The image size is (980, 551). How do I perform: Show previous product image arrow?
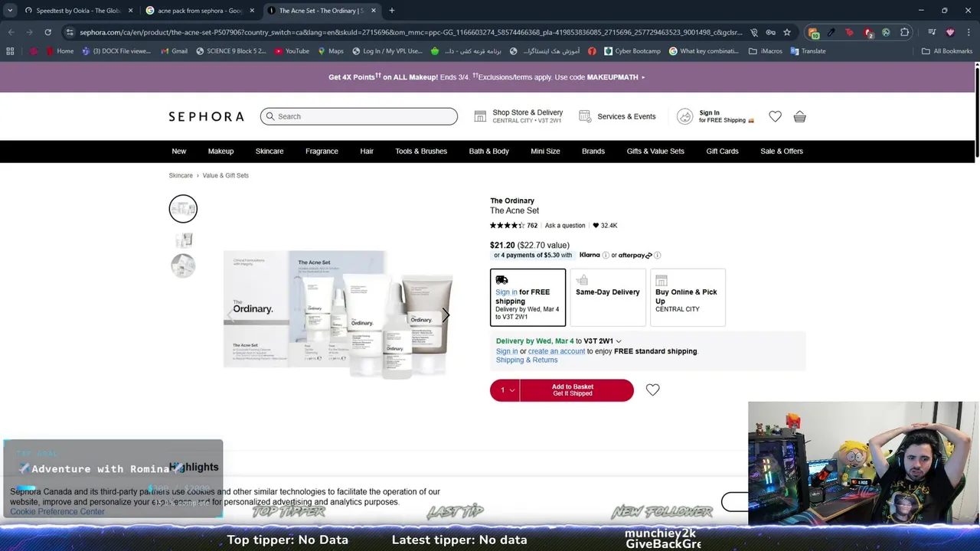click(x=230, y=315)
